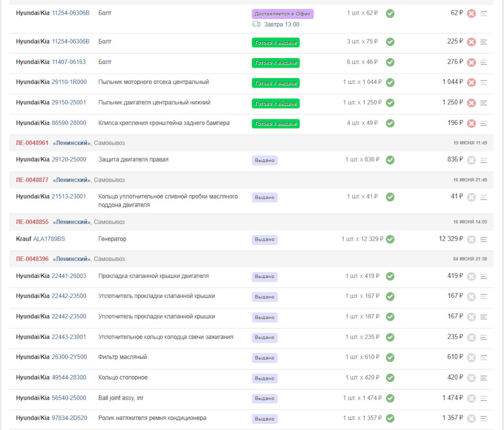The height and width of the screenshot is (430, 504).
Task: Open the row menu for Генератор
Action: [484, 239]
